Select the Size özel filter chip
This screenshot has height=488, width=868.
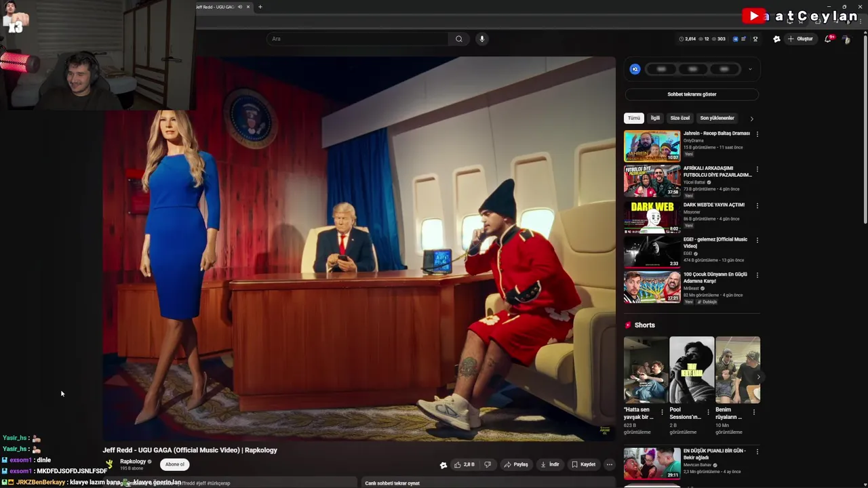coord(679,118)
